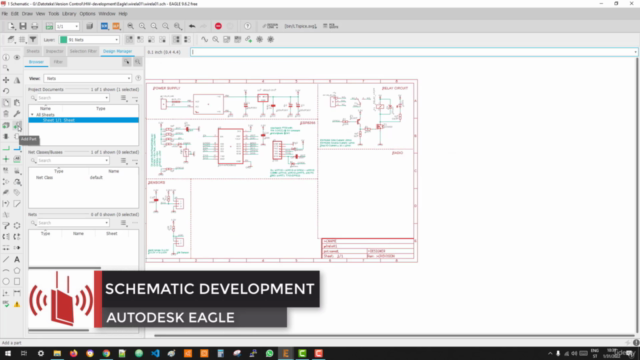The width and height of the screenshot is (640, 360).
Task: Open the Errors warning triangle
Action: (17, 304)
